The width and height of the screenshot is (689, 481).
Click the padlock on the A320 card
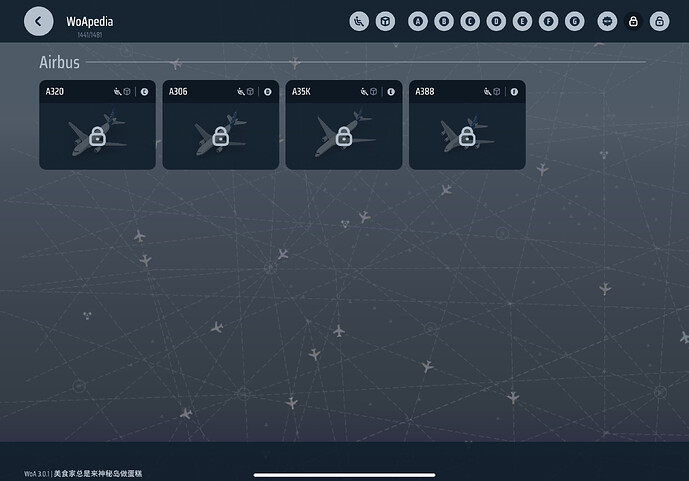(x=98, y=136)
